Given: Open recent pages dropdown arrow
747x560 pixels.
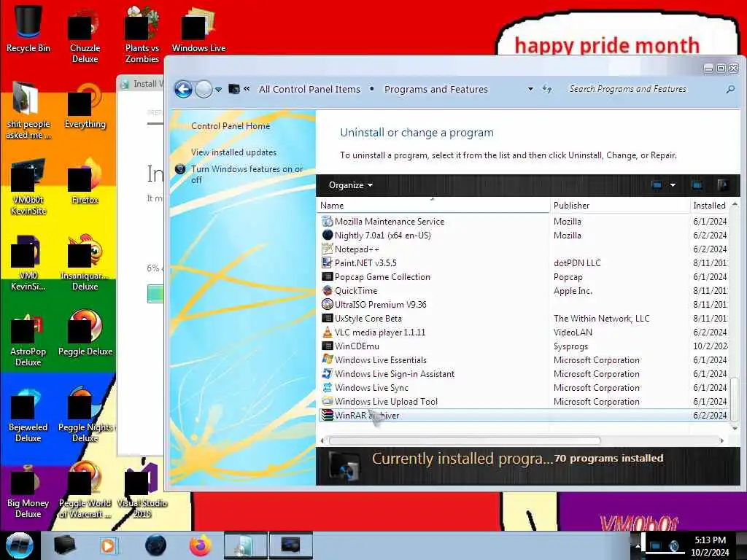Looking at the screenshot, I should pyautogui.click(x=218, y=90).
